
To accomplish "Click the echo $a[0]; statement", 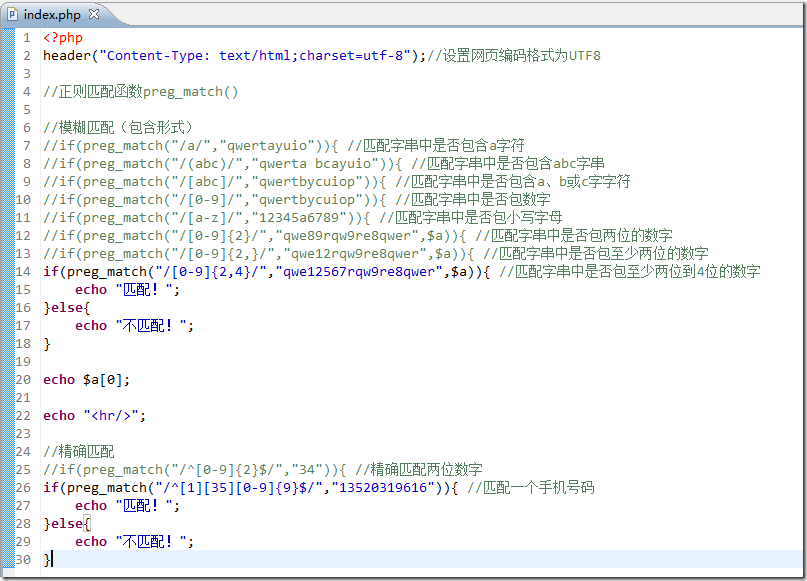I will coord(86,380).
